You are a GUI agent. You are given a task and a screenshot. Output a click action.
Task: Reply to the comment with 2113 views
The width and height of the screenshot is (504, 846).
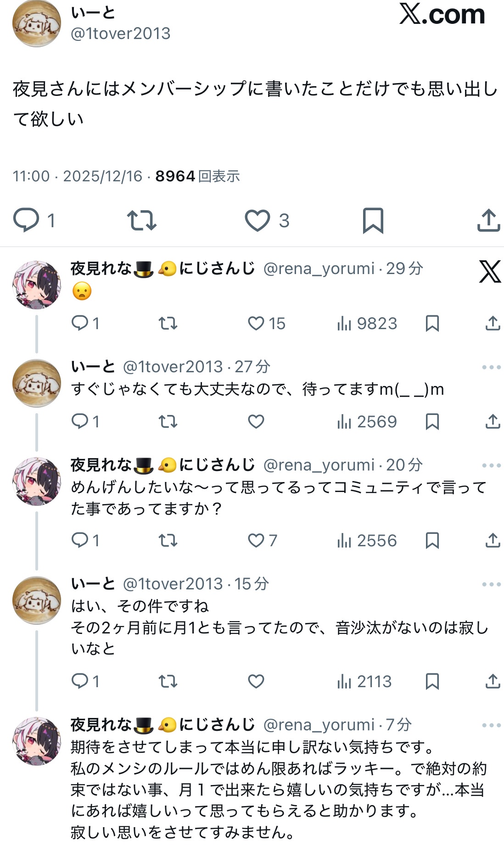(80, 681)
